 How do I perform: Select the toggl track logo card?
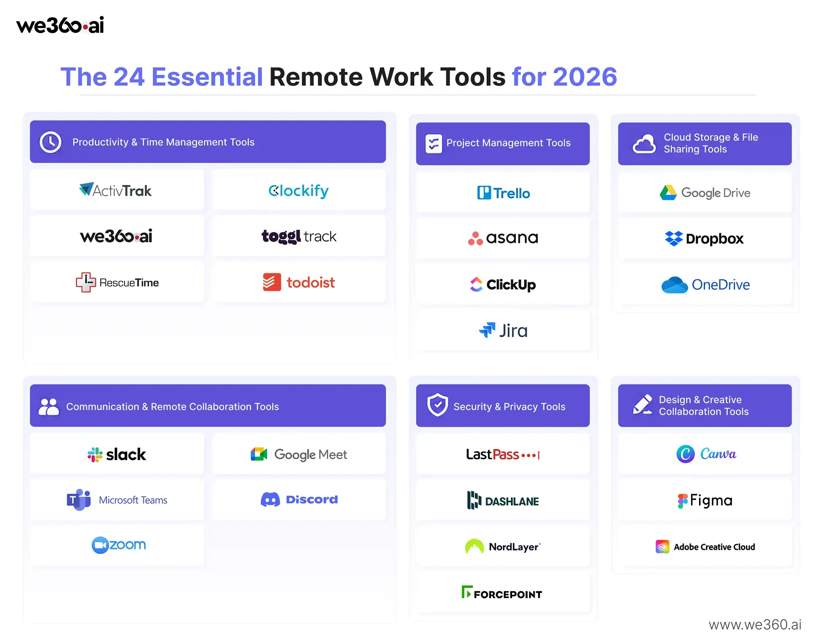299,236
